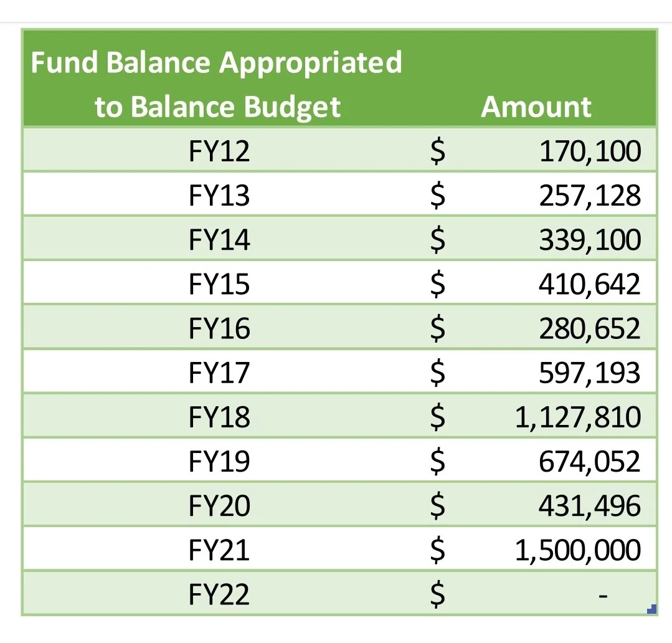Click the FY15 row label
This screenshot has width=672, height=643.
[219, 284]
